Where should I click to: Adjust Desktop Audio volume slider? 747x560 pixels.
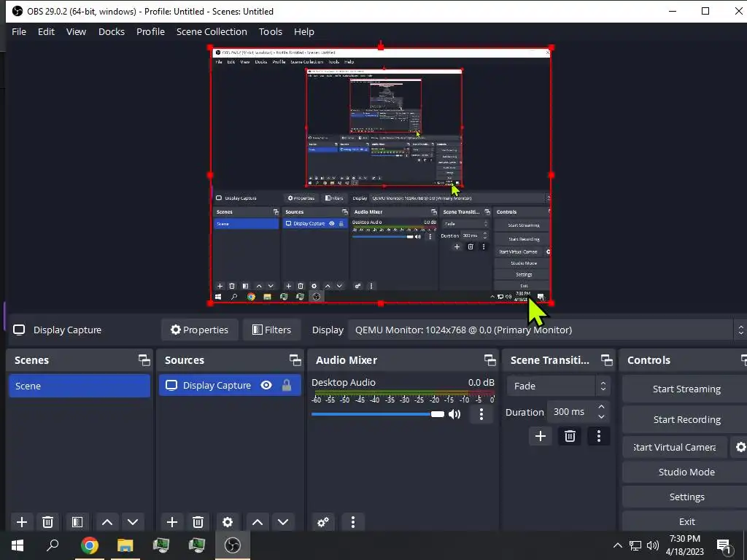(378, 414)
